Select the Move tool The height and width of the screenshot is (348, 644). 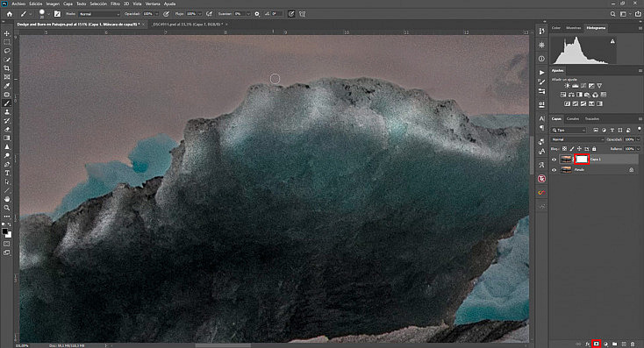(x=6, y=33)
